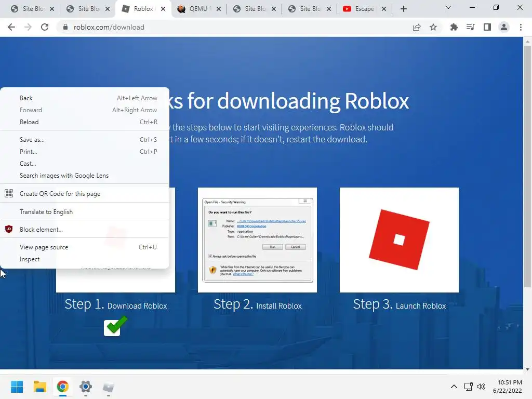Open a new tab with plus button
The image size is (532, 399).
(x=403, y=9)
